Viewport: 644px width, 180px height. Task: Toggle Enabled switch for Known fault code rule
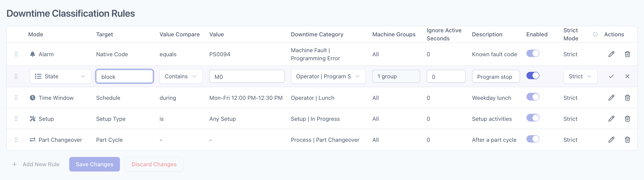(533, 53)
